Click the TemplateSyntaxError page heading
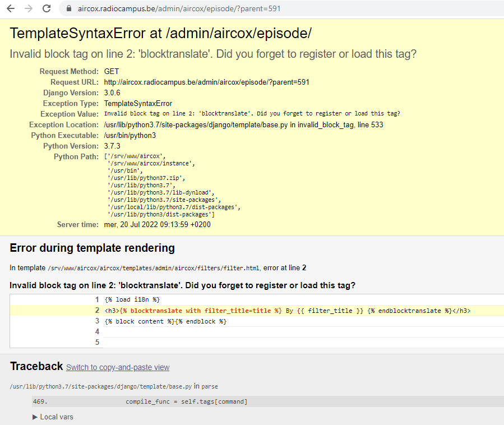Screen dimensions: 504x425 (160, 33)
